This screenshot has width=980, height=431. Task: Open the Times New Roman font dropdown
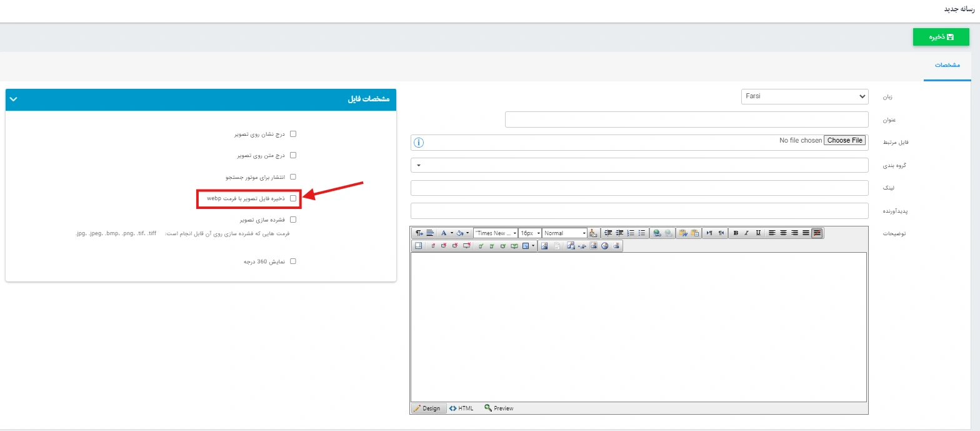[x=496, y=233]
